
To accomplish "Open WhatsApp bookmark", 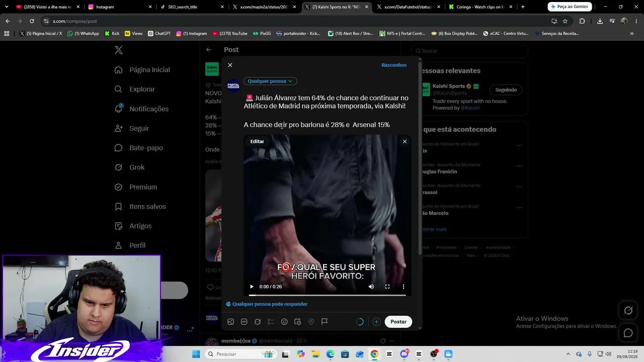I will (84, 34).
